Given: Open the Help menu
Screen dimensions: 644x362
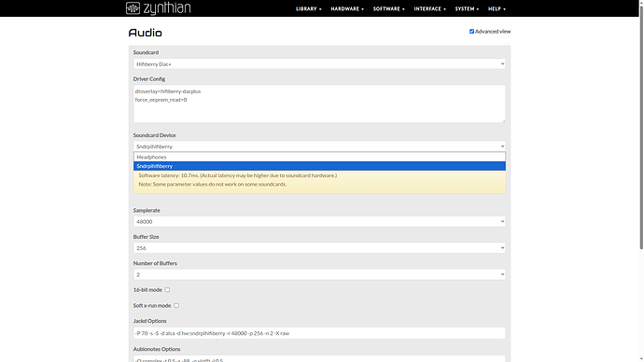Looking at the screenshot, I should click(497, 8).
